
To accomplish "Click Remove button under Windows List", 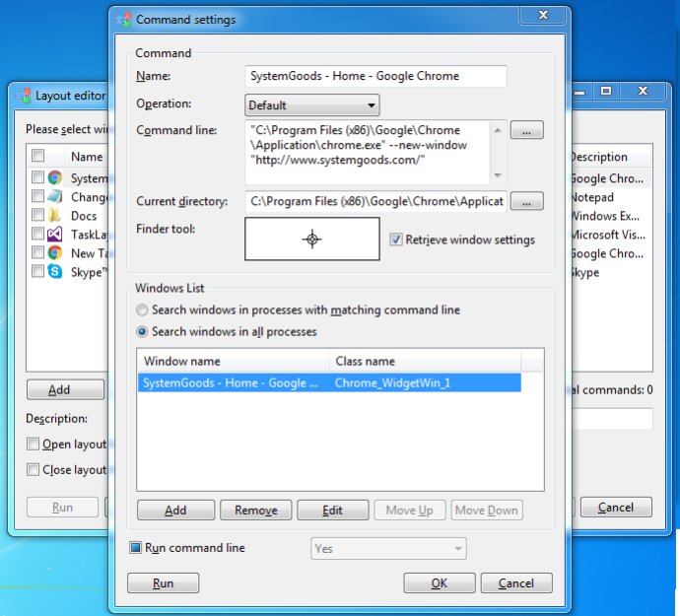I will tap(256, 511).
